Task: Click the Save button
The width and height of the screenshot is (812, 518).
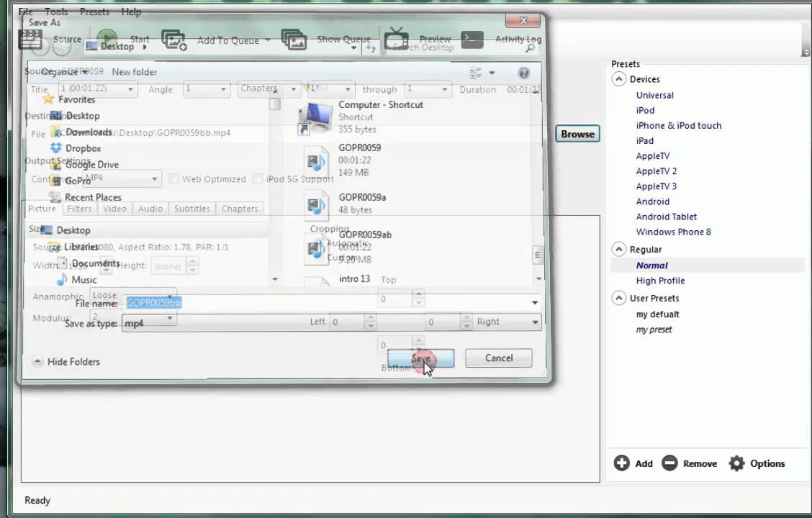Action: (420, 358)
